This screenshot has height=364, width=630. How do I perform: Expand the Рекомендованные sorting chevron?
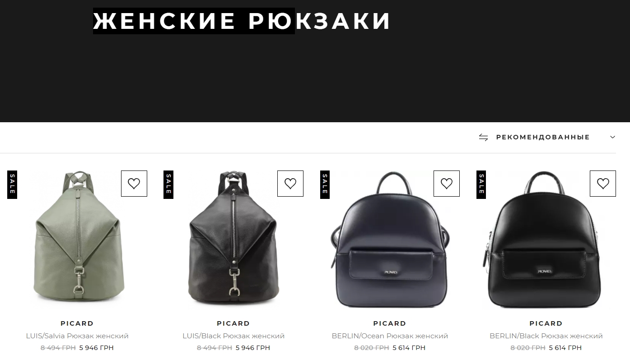(612, 137)
